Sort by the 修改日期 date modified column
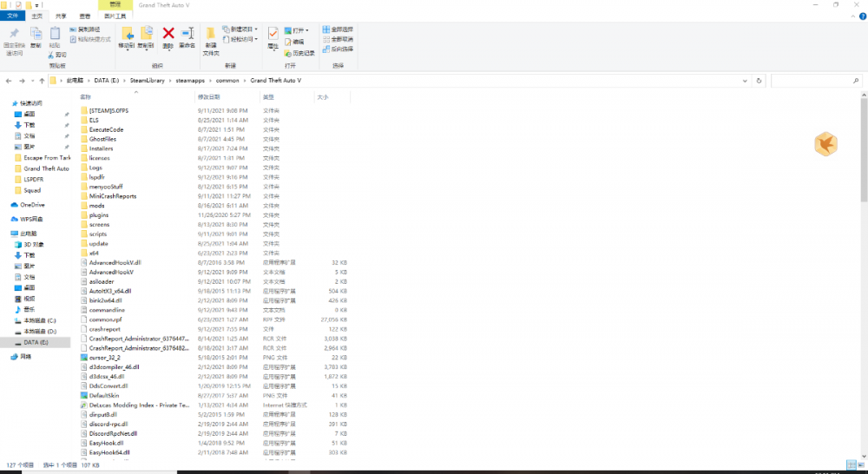This screenshot has height=474, width=868. point(227,97)
